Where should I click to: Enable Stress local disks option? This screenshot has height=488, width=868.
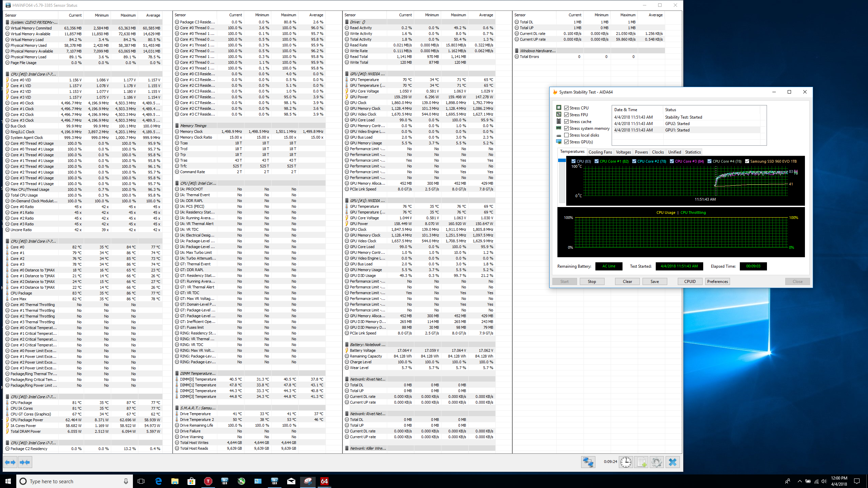[566, 135]
